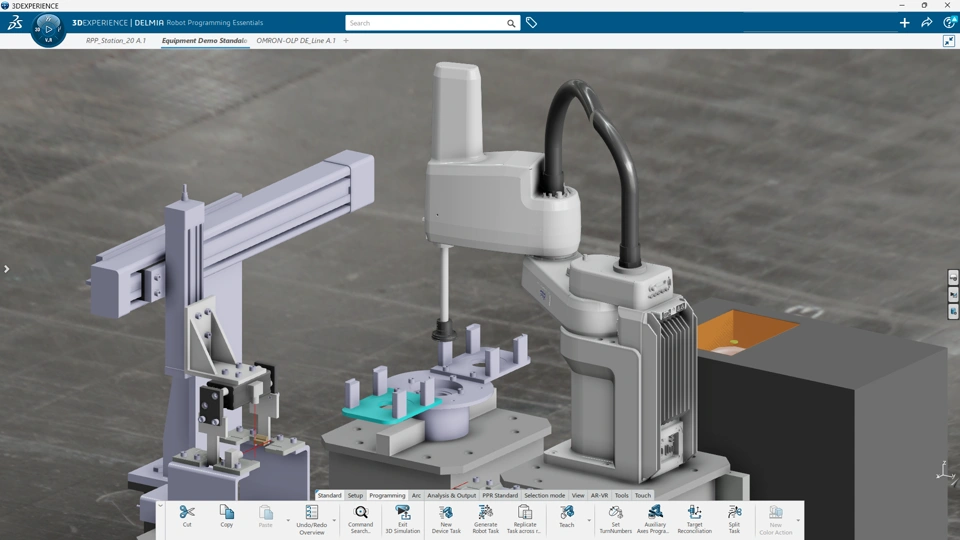Add a new tab with plus button
This screenshot has width=960, height=540.
click(346, 40)
